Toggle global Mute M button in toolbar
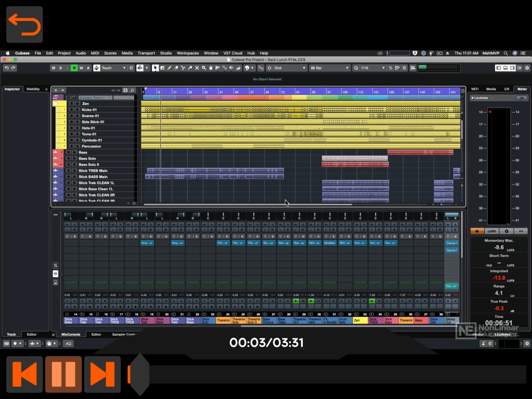532x399 pixels. (x=53, y=68)
